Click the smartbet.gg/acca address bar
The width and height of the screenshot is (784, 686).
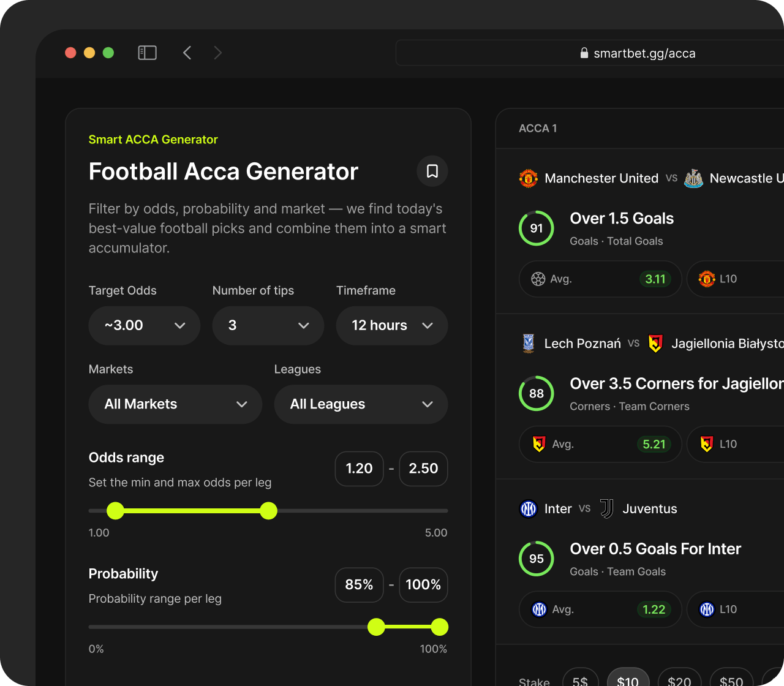(x=590, y=53)
